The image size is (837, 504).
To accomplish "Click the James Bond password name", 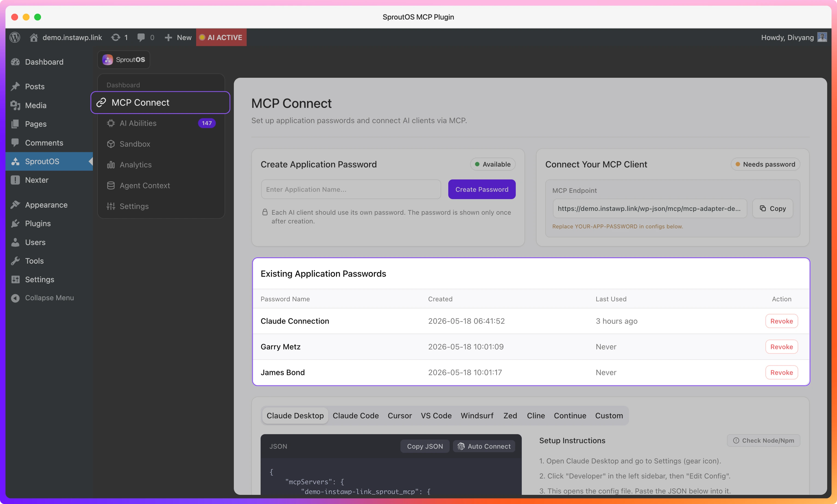I will tap(282, 372).
